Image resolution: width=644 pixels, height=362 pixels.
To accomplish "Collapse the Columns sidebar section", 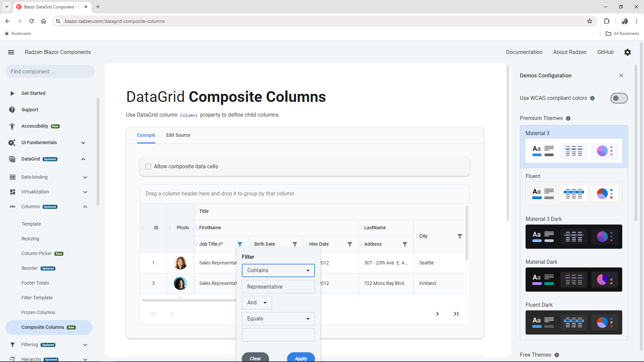I will click(85, 207).
